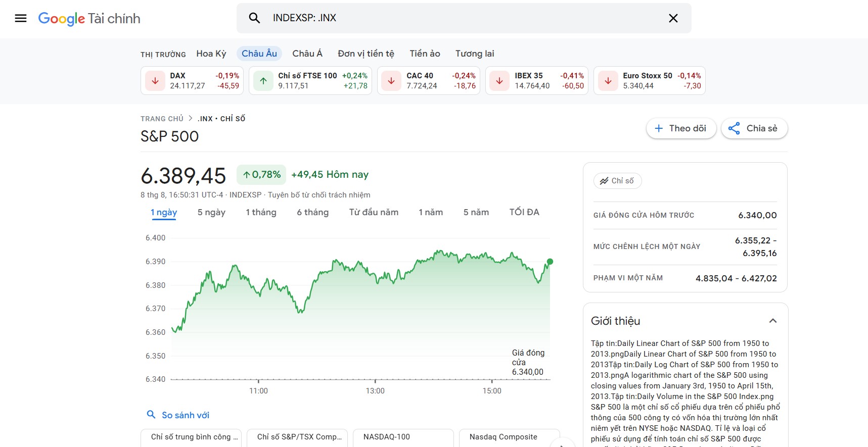
Task: Focus the INDEXSP: .INX search box
Action: [464, 18]
